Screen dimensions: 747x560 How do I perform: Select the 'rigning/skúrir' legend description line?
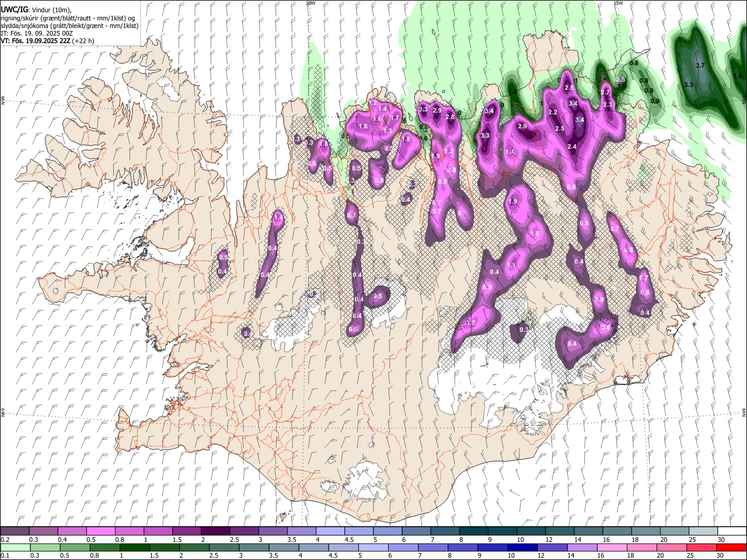point(69,18)
